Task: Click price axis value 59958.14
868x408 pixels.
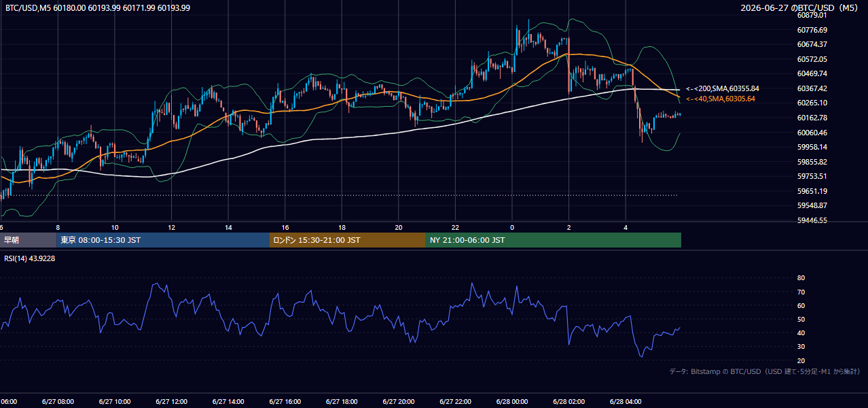Action: coord(812,147)
